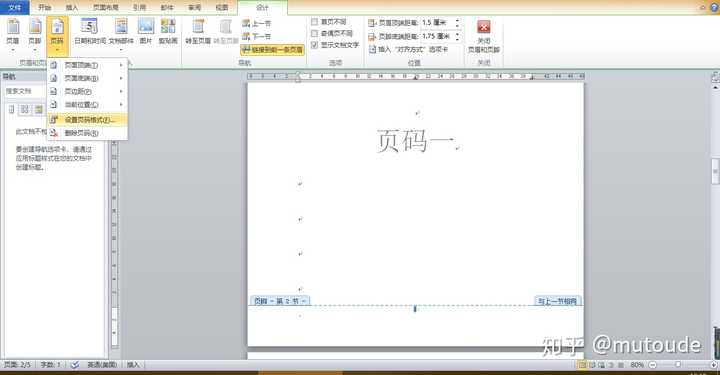Insert 剪贴画 (Clip Art)
720x375 pixels.
[x=168, y=32]
